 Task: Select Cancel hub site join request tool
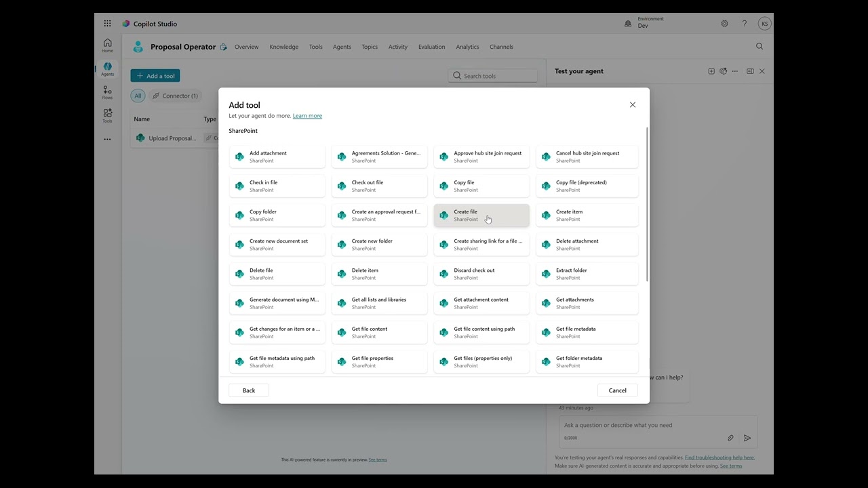pyautogui.click(x=587, y=157)
